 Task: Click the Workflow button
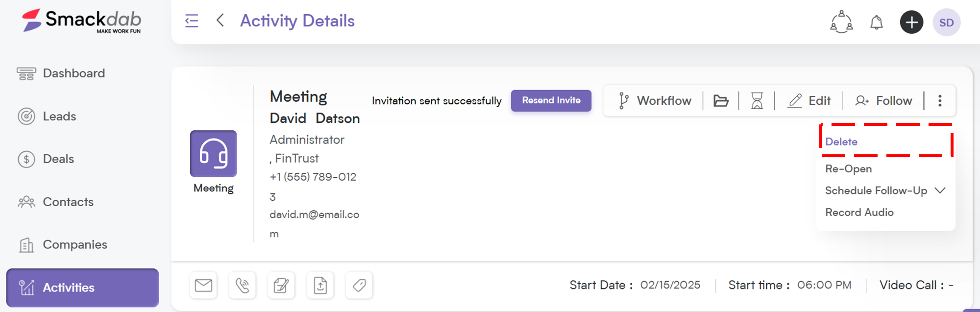[x=655, y=101]
